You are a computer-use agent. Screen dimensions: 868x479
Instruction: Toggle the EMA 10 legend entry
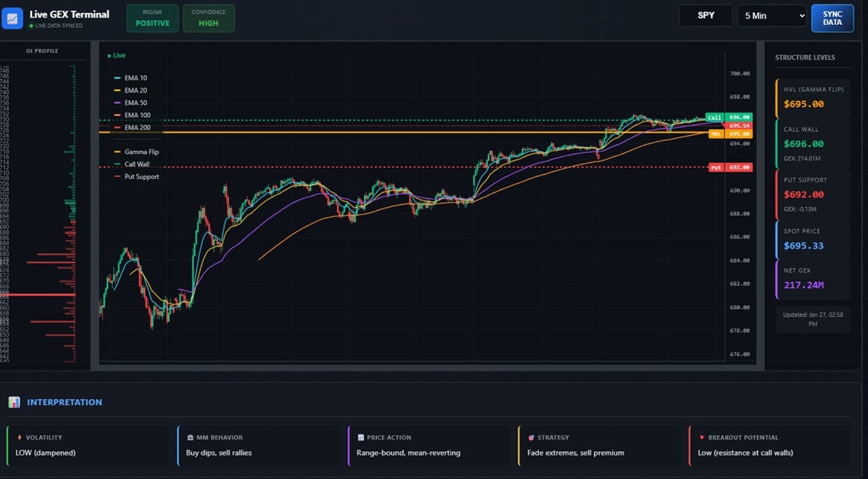(135, 78)
